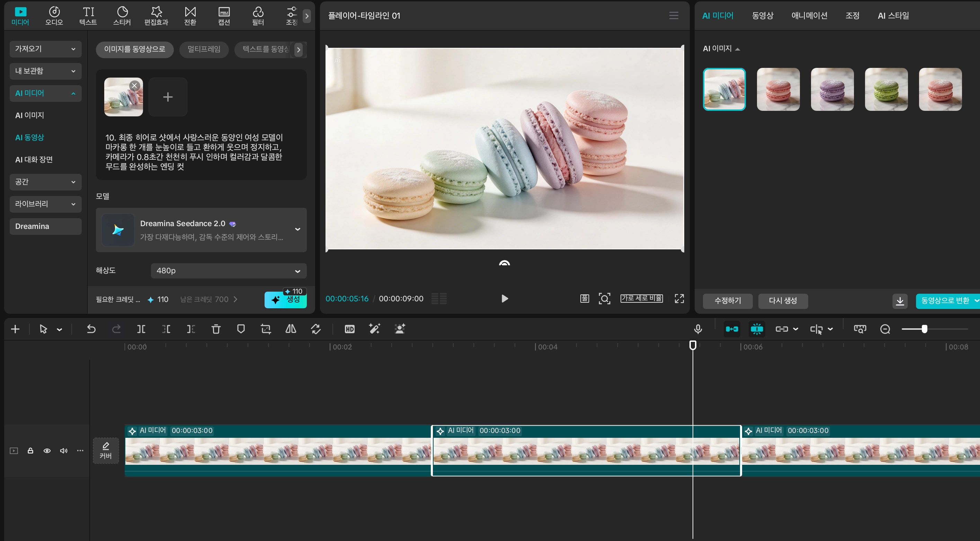Open the 오디오 tab in top toolbar
Screen dimensions: 980x541
coord(54,16)
